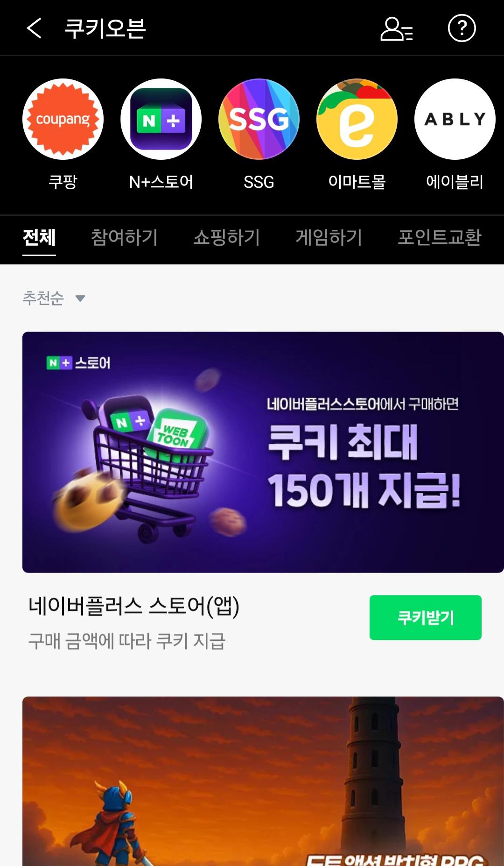Switch to the 참여하기 tab
This screenshot has width=504, height=866.
click(x=125, y=238)
